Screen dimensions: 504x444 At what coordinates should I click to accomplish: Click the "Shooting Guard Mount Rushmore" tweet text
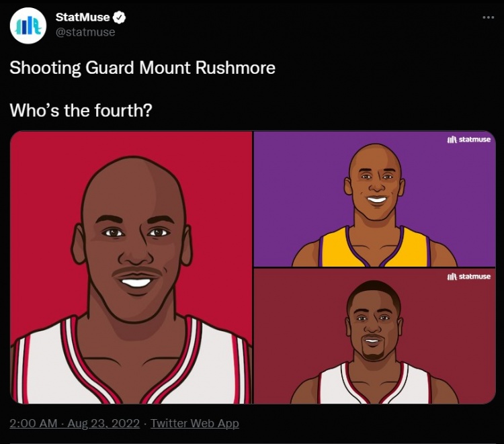click(x=142, y=68)
